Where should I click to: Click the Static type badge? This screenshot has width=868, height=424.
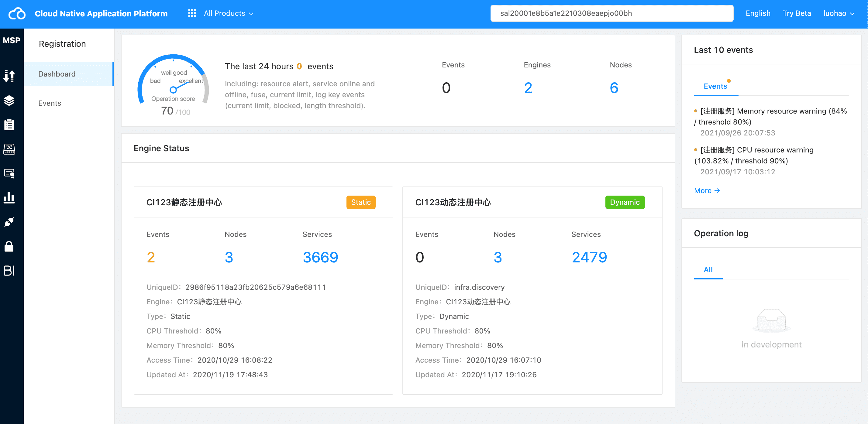[x=361, y=202]
